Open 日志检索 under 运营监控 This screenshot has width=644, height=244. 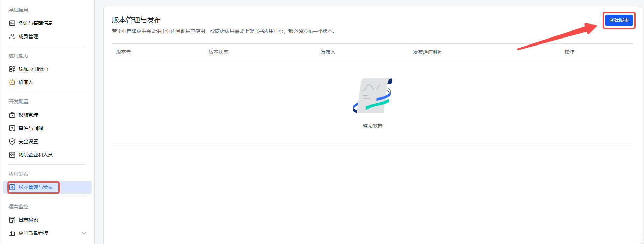28,220
